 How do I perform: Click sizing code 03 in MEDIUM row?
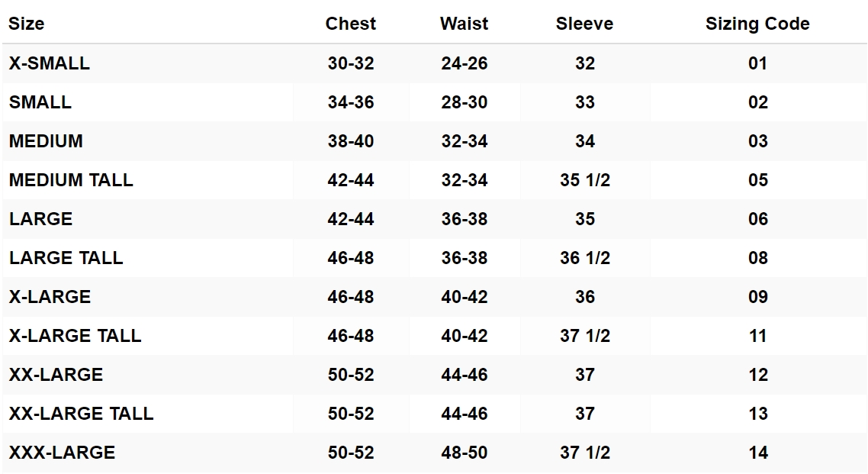pyautogui.click(x=757, y=141)
